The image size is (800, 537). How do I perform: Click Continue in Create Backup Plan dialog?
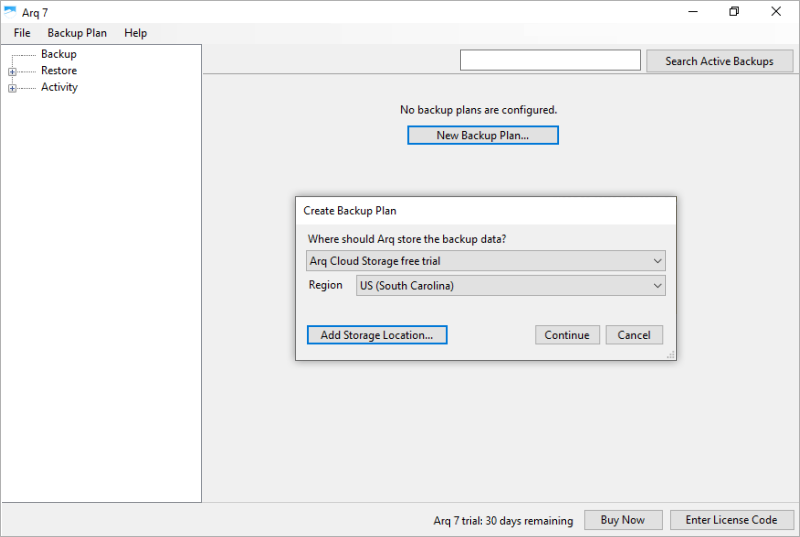(567, 335)
